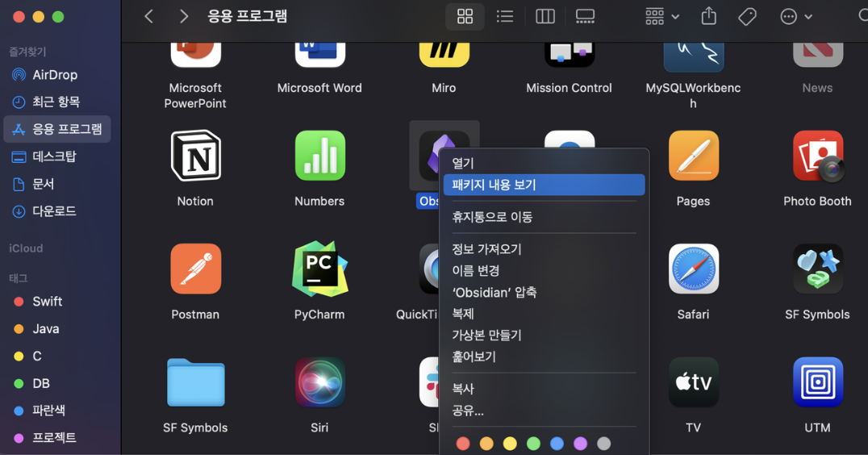Select the SF Symbols folder icon

[195, 382]
